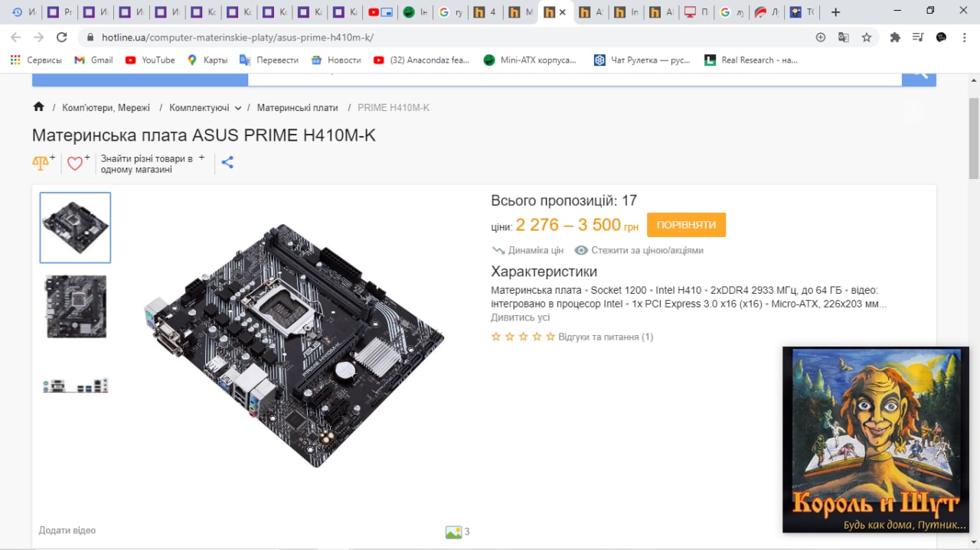Select the rear ports panel thumbnail
This screenshot has height=550, width=980.
[75, 385]
